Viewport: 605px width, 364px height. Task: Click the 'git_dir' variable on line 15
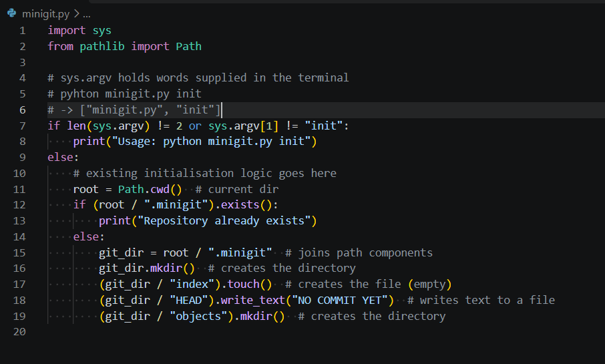121,253
